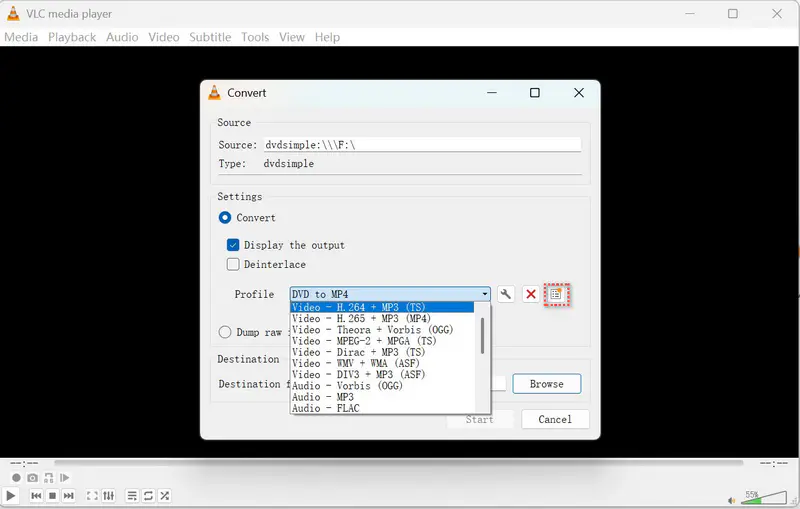800x509 pixels.
Task: Choose Video - H.265 + MP3 (MP4) profile
Action: (x=382, y=318)
